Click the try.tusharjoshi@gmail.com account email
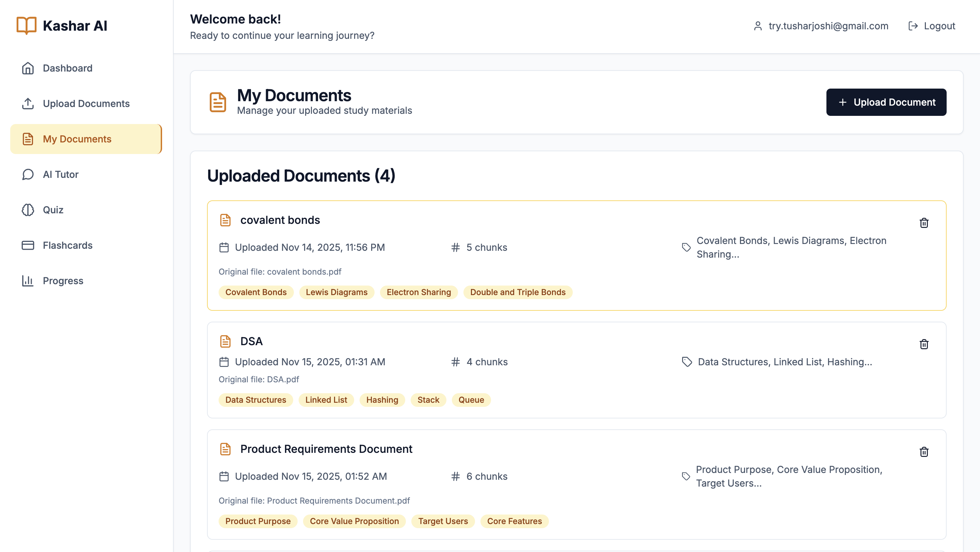Image resolution: width=980 pixels, height=552 pixels. tap(828, 26)
